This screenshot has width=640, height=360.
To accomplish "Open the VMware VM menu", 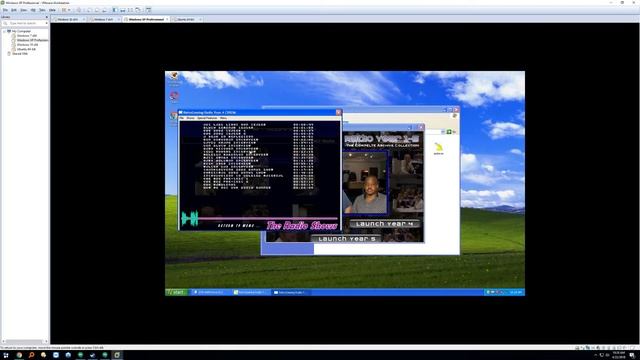I will 33,10.
